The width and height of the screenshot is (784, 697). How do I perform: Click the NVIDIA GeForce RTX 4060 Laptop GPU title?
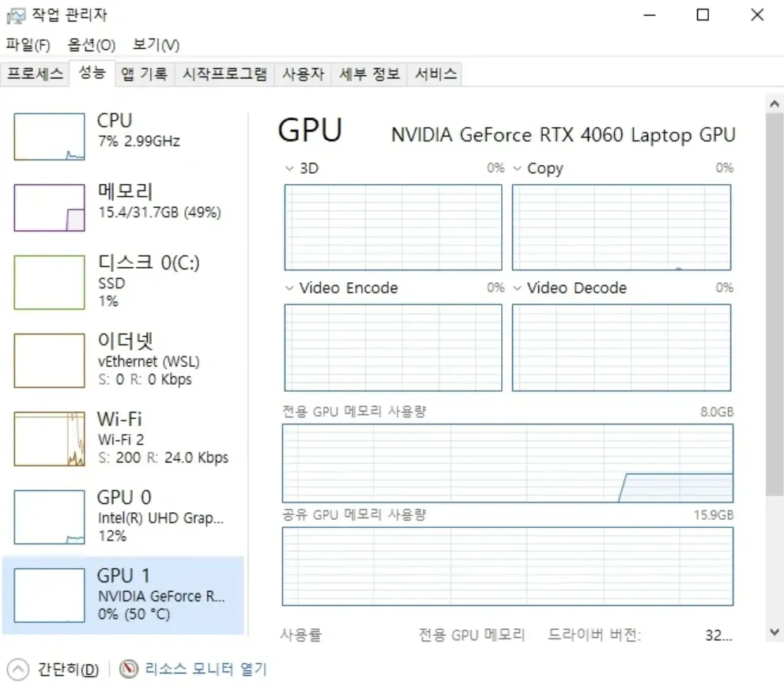[x=563, y=135]
